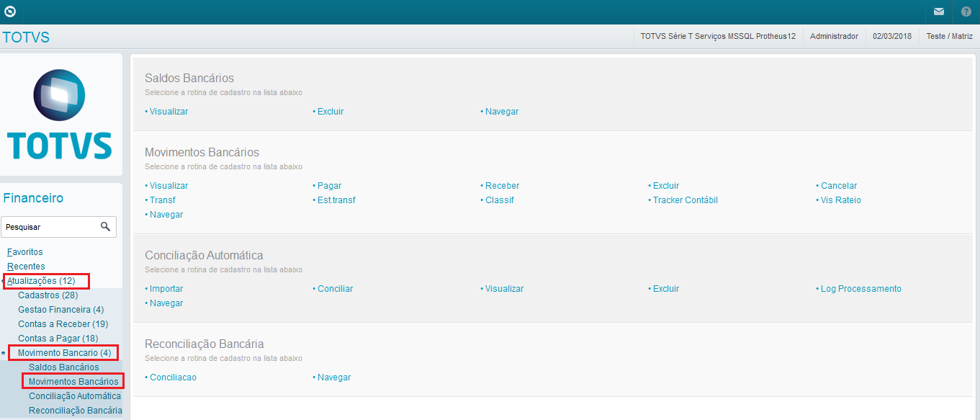This screenshot has height=420, width=980.
Task: Open Favoritos in the sidebar menu
Action: click(25, 252)
